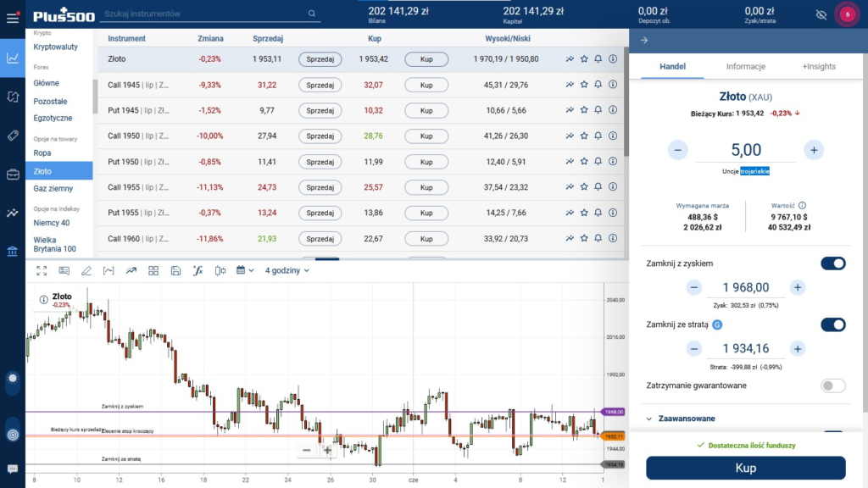The height and width of the screenshot is (488, 868).
Task: Select Gaz ziemny in category list
Action: 53,188
